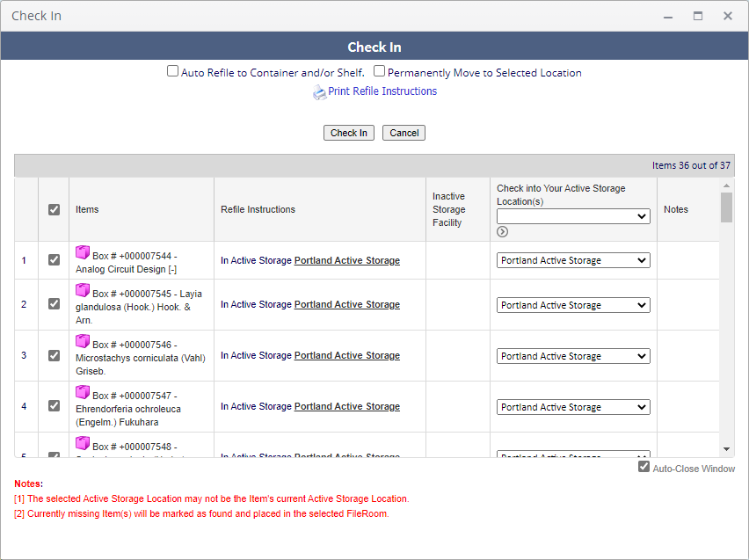Click the pink box icon for Box +000007544
Viewport: 749px width, 560px height.
(83, 251)
